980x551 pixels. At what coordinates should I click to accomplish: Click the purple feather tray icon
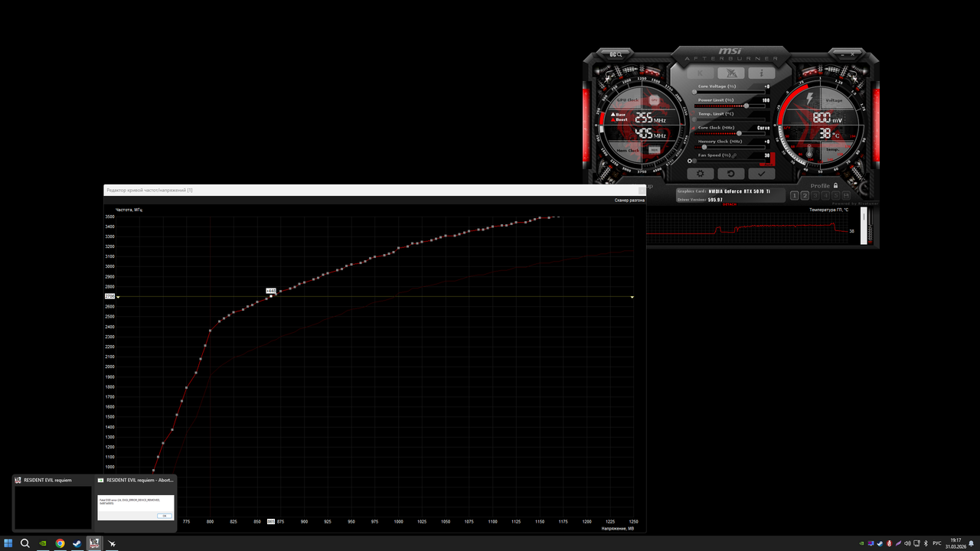click(x=898, y=543)
